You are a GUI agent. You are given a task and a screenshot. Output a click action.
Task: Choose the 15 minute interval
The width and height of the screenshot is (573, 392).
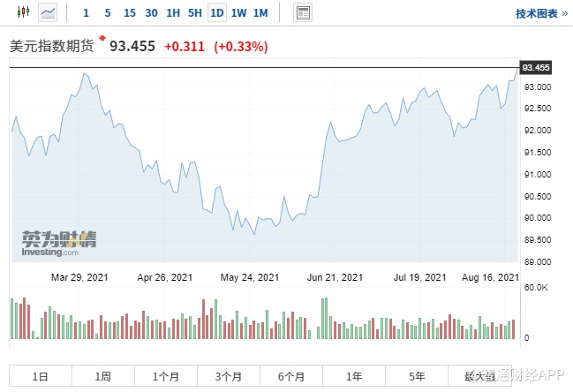(130, 13)
